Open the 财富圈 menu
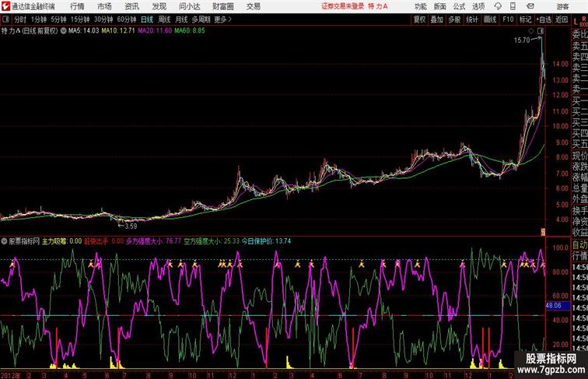588x379 pixels. pos(222,6)
